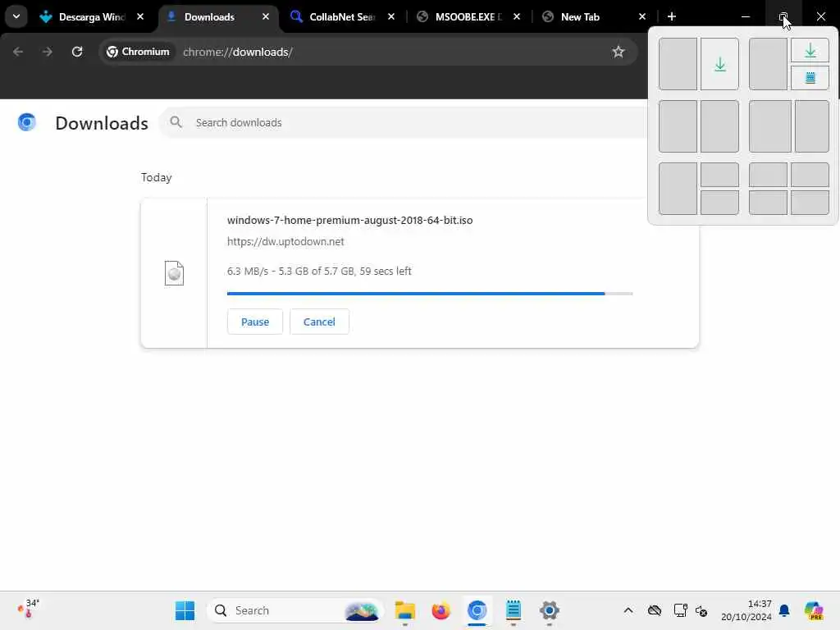
Task: Switch to the MSOOBE.EXE tab
Action: pos(469,17)
